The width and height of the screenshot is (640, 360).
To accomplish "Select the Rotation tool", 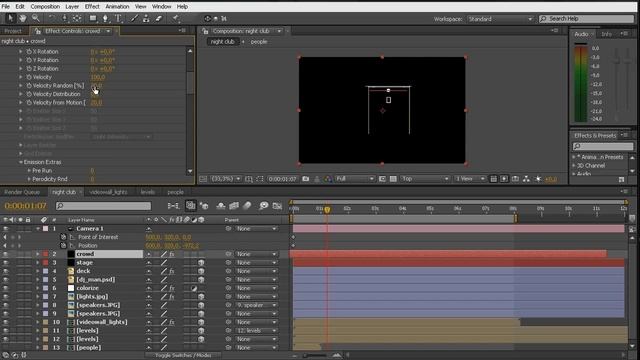I will tap(51, 18).
